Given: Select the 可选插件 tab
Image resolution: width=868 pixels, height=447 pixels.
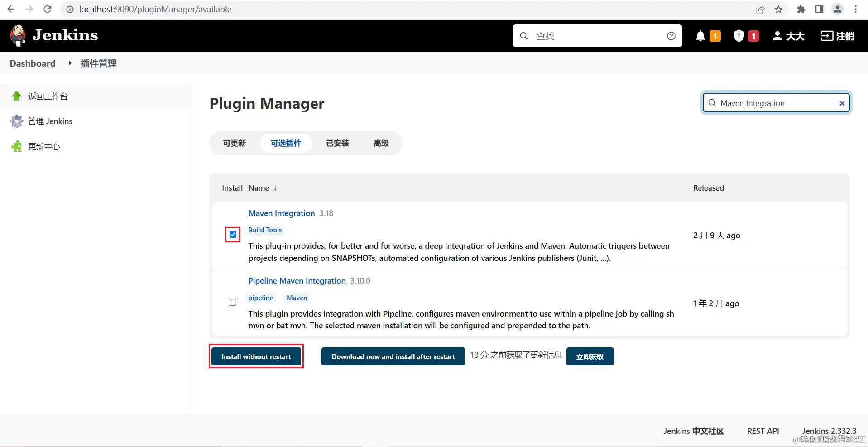Looking at the screenshot, I should click(x=286, y=143).
